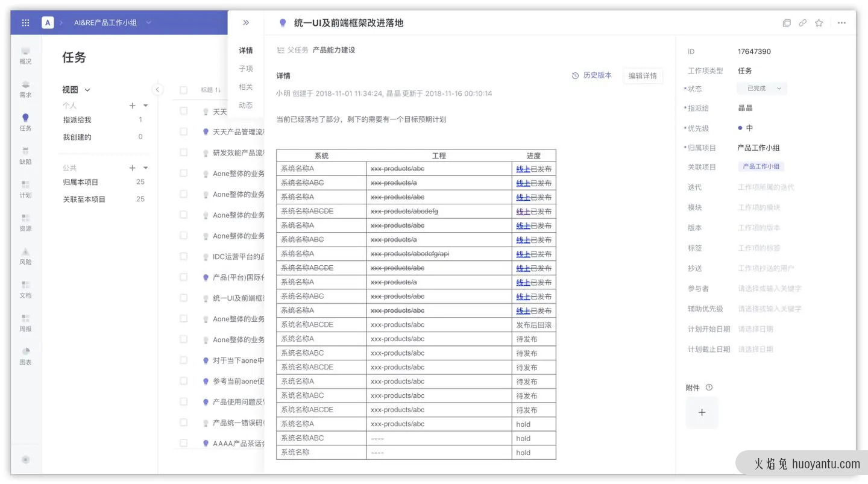Change the 指派给 晶晶 assignee field
The image size is (868, 484).
pyautogui.click(x=745, y=108)
